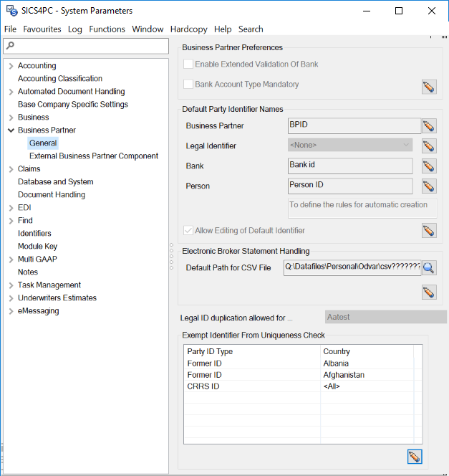The height and width of the screenshot is (476, 449).
Task: Open the Favourites menu
Action: 42,29
